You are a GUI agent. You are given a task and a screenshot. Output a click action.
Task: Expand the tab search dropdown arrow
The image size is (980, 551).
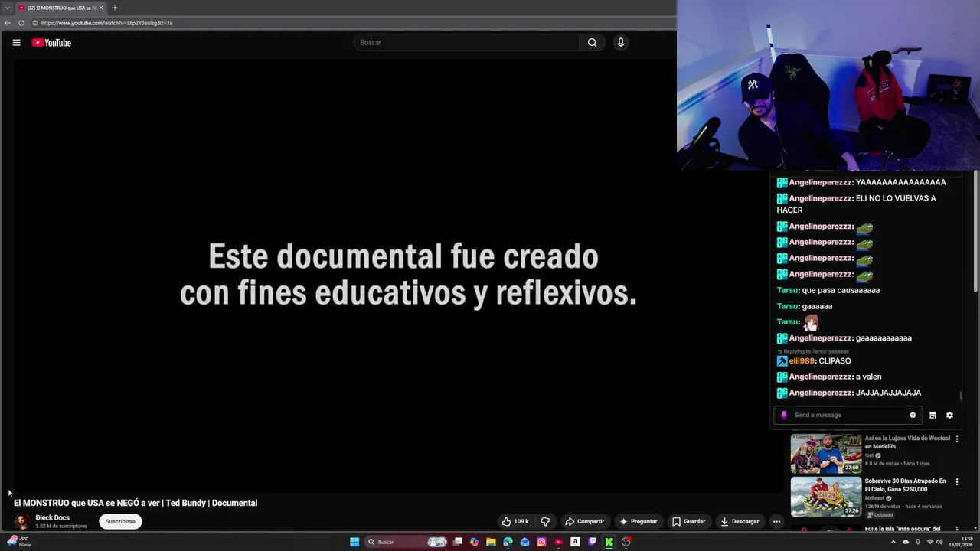click(7, 8)
